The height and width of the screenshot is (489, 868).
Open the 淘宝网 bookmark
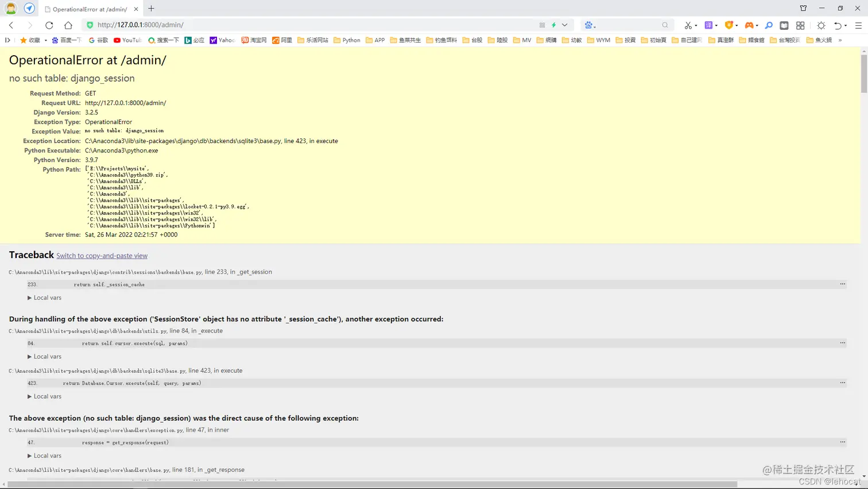point(254,40)
